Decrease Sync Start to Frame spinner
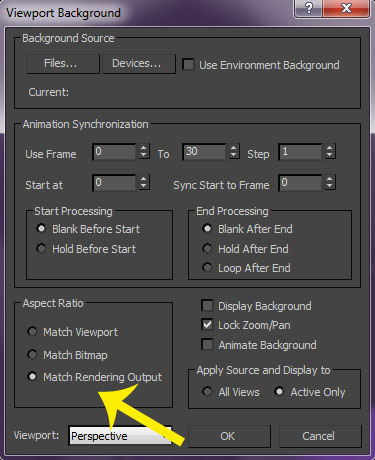The height and width of the screenshot is (460, 375). pos(330,186)
